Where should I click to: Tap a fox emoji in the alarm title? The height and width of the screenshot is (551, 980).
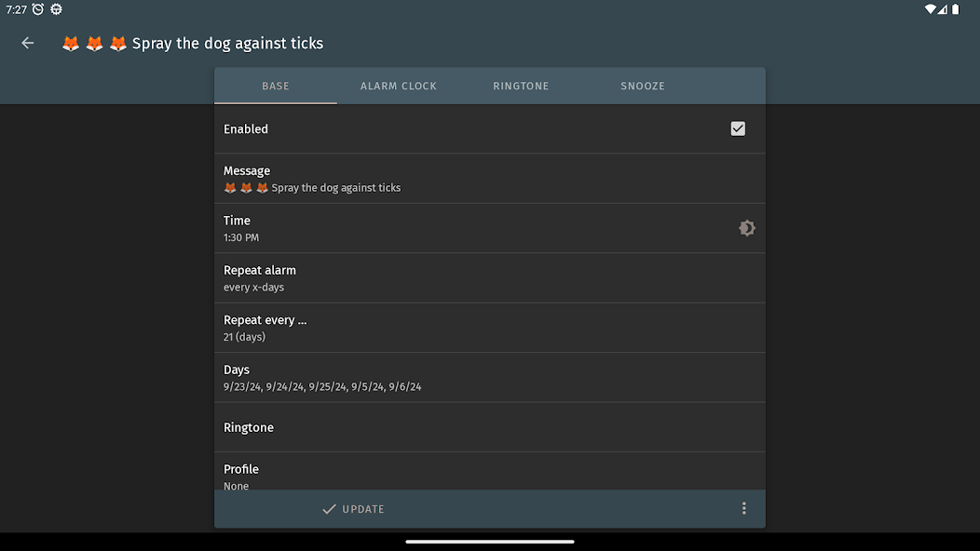93,43
